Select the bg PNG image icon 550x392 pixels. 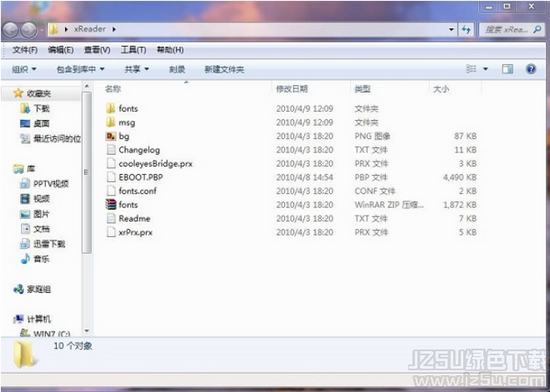coord(111,136)
